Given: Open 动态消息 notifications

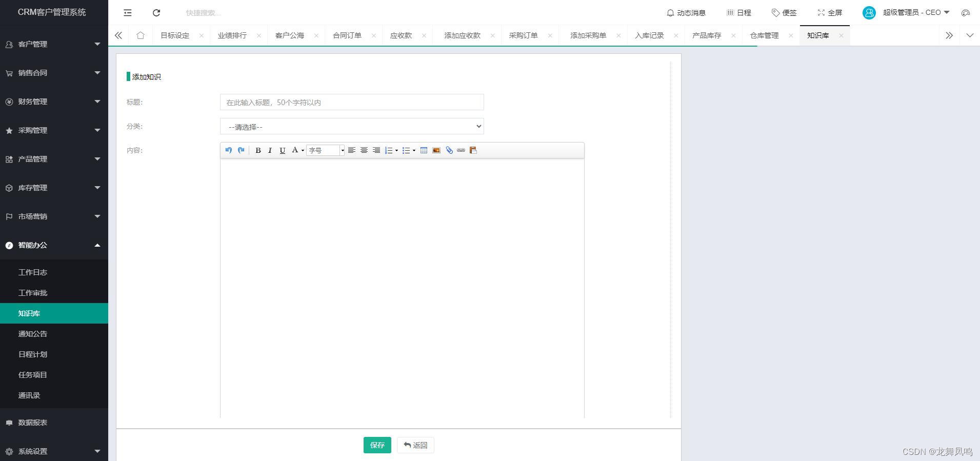Looking at the screenshot, I should coord(686,13).
